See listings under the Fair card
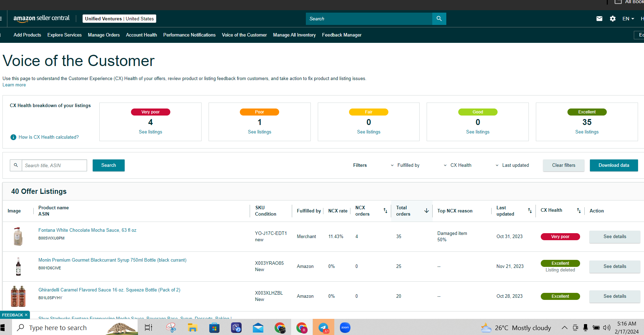 point(369,132)
